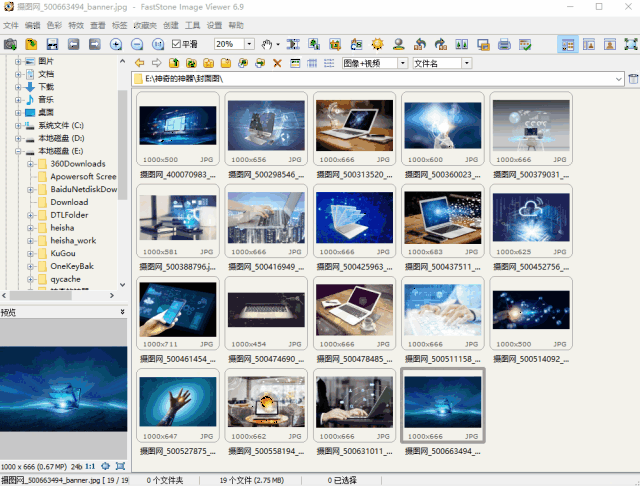Collapse the 预览 preview panel chevron
The width and height of the screenshot is (640, 486).
coord(122,312)
